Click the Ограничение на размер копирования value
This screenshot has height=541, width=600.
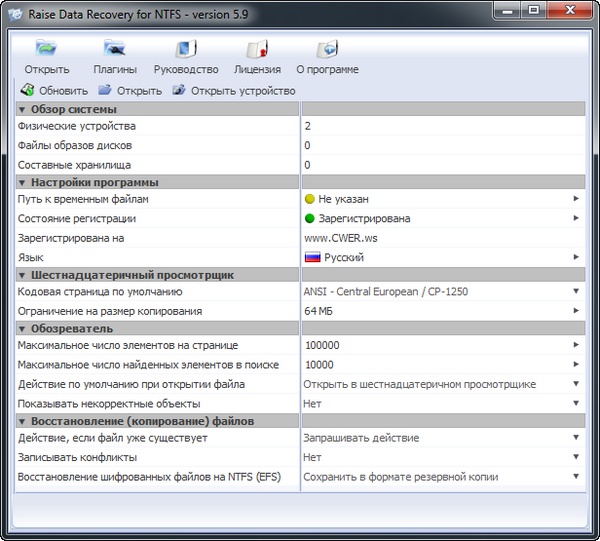click(x=320, y=310)
